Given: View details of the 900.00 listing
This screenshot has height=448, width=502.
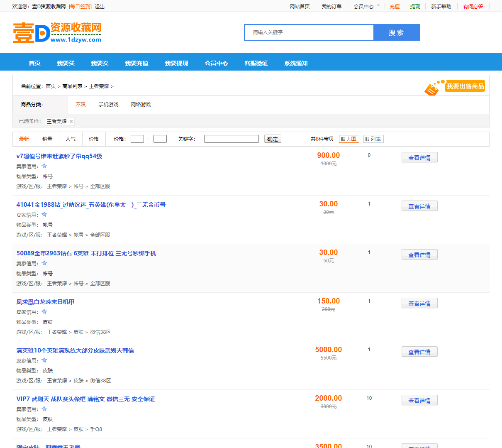Looking at the screenshot, I should [x=419, y=158].
